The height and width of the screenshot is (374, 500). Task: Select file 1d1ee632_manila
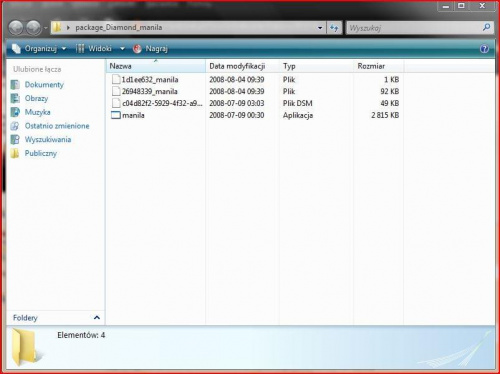tap(150, 80)
